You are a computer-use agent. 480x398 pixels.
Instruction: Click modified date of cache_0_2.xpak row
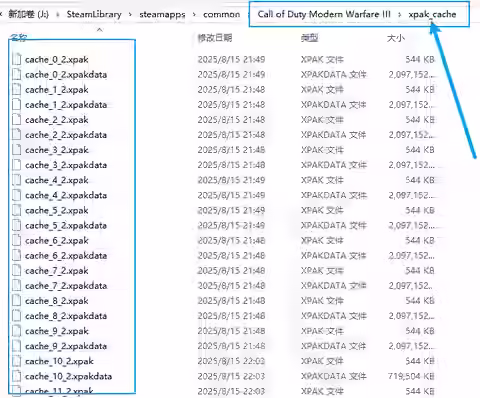pyautogui.click(x=231, y=59)
